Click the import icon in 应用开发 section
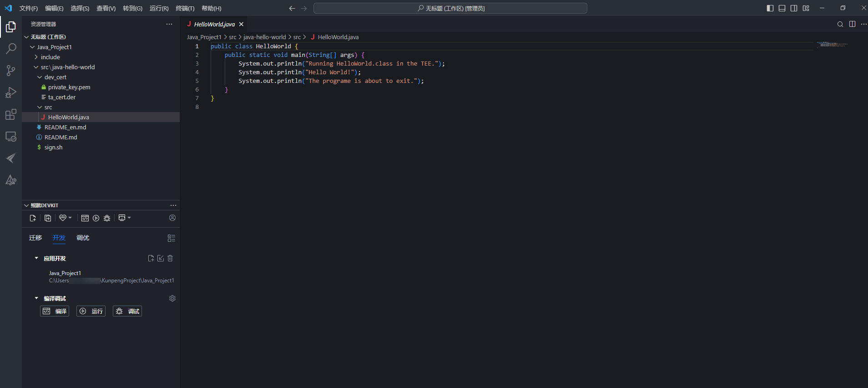This screenshot has width=868, height=388. coord(161,258)
